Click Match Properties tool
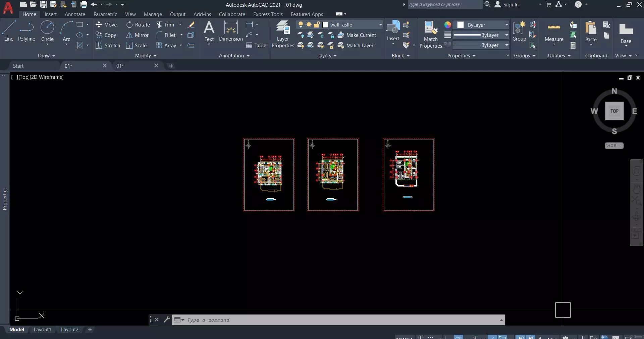Viewport: 644px width, 339px height. pos(431,34)
